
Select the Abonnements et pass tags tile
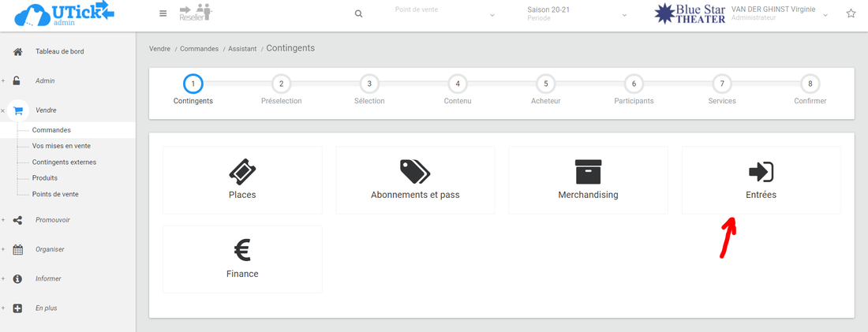(415, 180)
